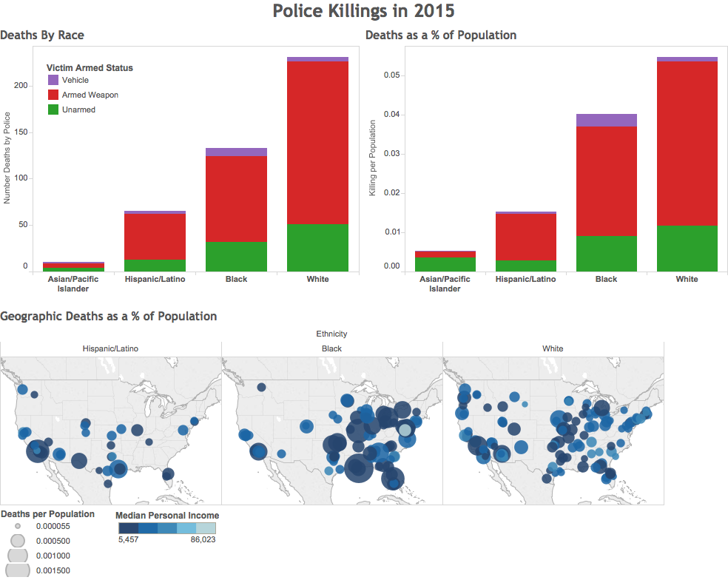728x580 pixels.
Task: Click Black green unarmed segment in Deaths By Race
Action: 236,257
